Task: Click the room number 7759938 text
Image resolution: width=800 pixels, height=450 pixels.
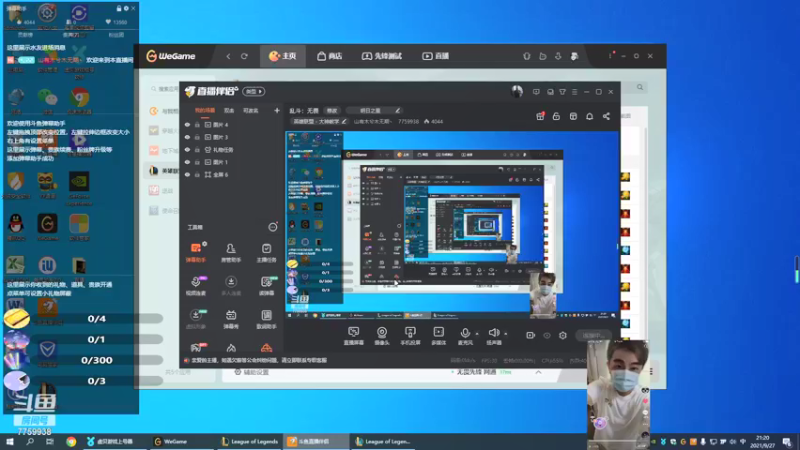Action: click(408, 122)
